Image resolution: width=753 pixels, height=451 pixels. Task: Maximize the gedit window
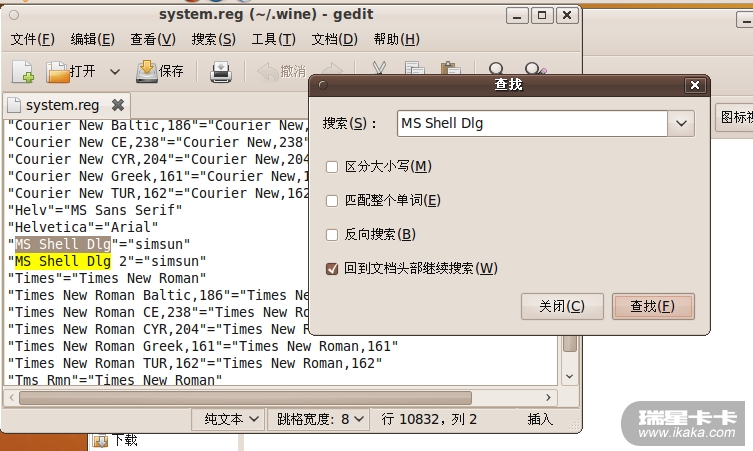542,15
